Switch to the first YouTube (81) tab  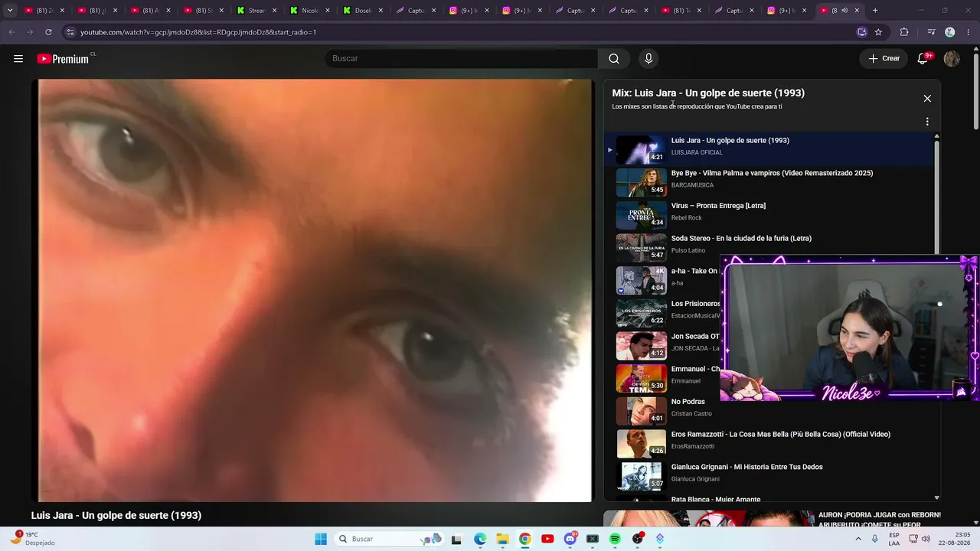pyautogui.click(x=43, y=11)
